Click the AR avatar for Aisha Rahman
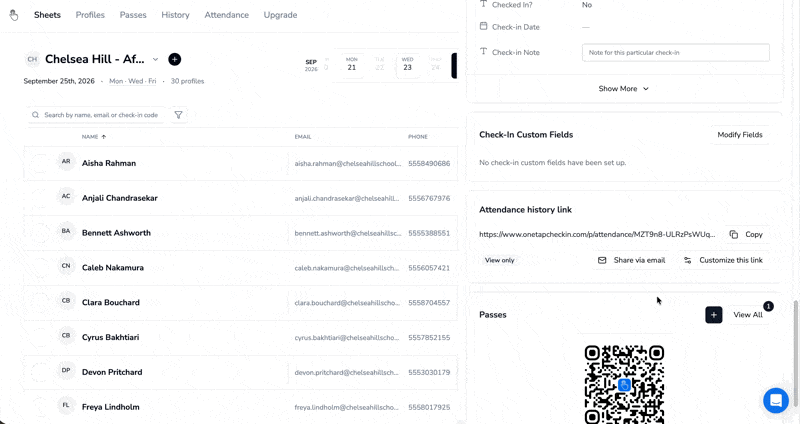800x424 pixels. coord(66,161)
